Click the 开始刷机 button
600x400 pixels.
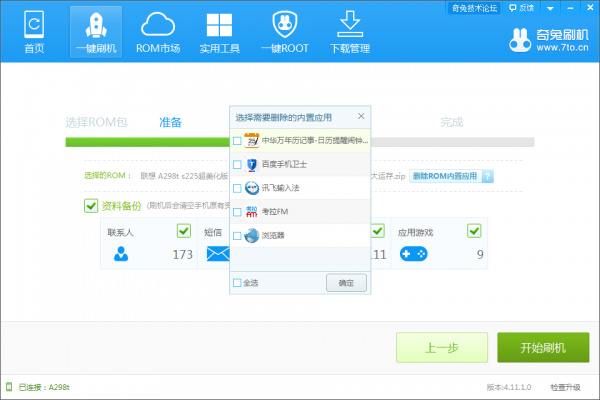[x=543, y=348]
